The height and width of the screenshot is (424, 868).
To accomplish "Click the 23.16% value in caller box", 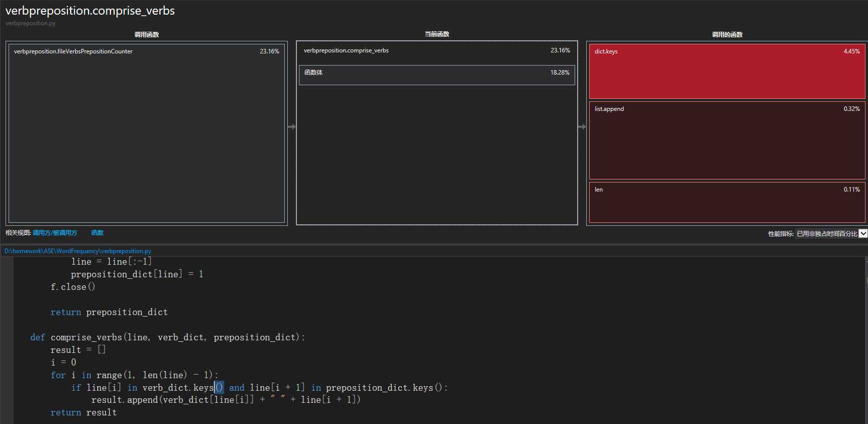I will [269, 51].
